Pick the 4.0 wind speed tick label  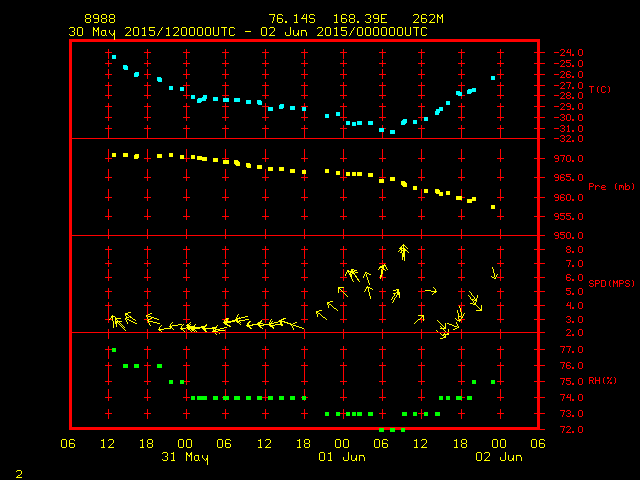coord(574,306)
